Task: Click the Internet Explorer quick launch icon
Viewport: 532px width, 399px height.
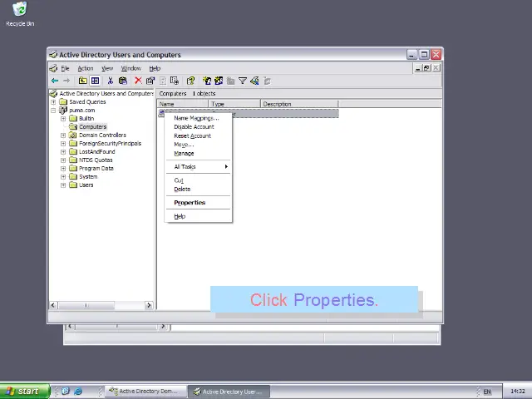Action: tap(78, 392)
